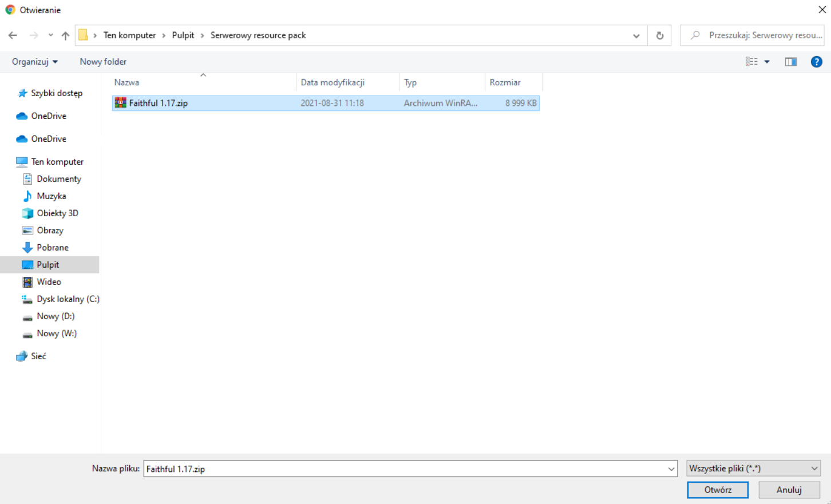Open the Help question mark icon
The width and height of the screenshot is (831, 504).
(x=816, y=62)
